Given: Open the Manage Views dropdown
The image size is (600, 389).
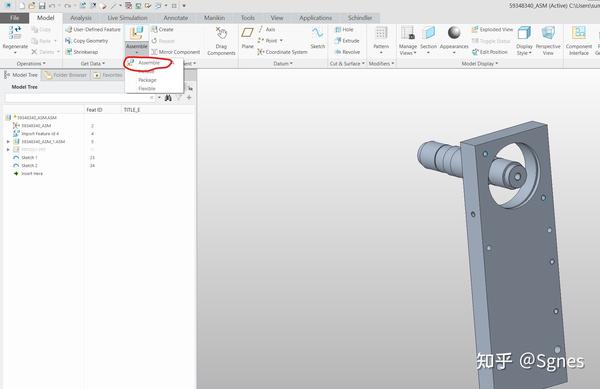Looking at the screenshot, I should pos(408,50).
